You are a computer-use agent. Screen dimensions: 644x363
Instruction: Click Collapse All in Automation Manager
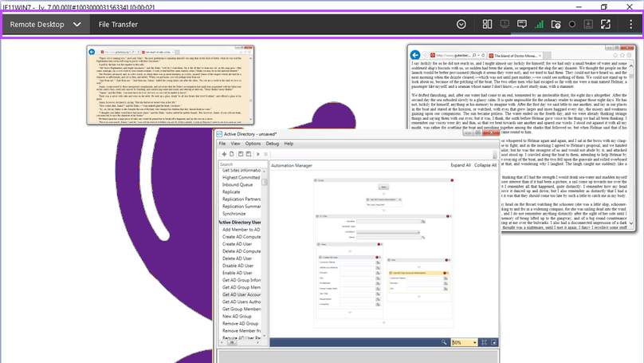click(x=485, y=165)
